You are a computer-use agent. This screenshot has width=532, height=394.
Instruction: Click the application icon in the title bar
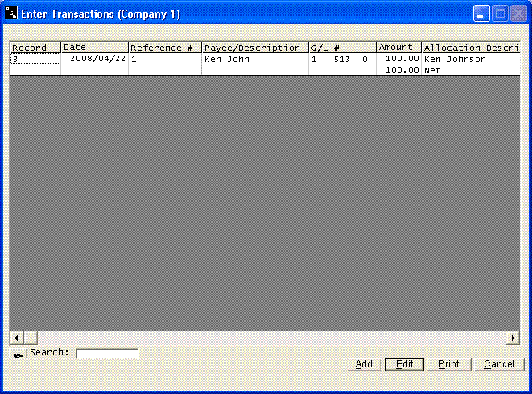click(11, 14)
